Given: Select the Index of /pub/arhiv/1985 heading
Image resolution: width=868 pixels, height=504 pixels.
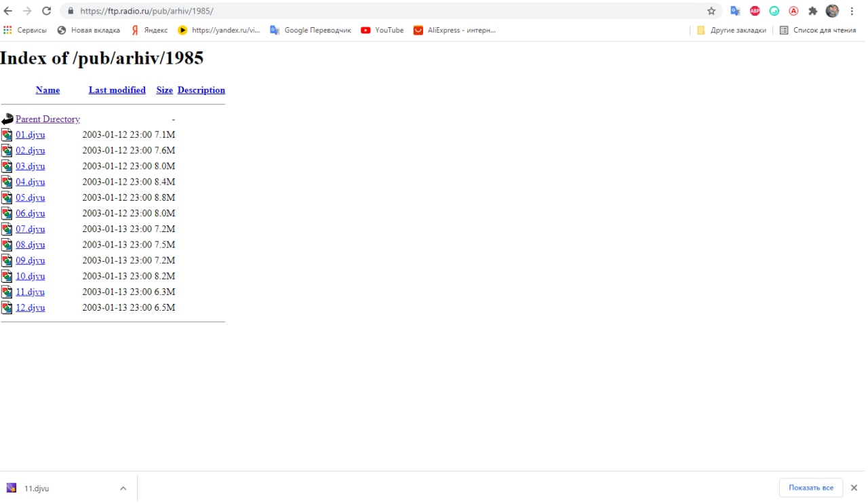Looking at the screenshot, I should 102,58.
